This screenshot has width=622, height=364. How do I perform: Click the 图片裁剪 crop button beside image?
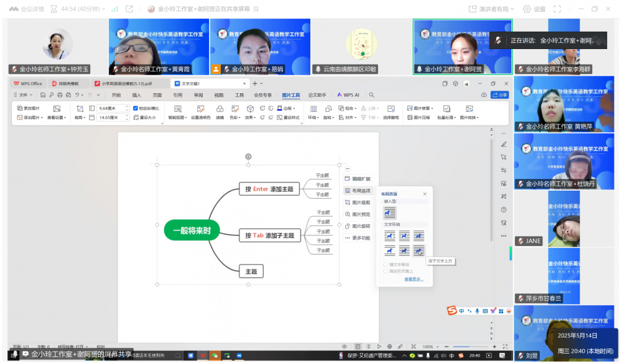pos(358,202)
